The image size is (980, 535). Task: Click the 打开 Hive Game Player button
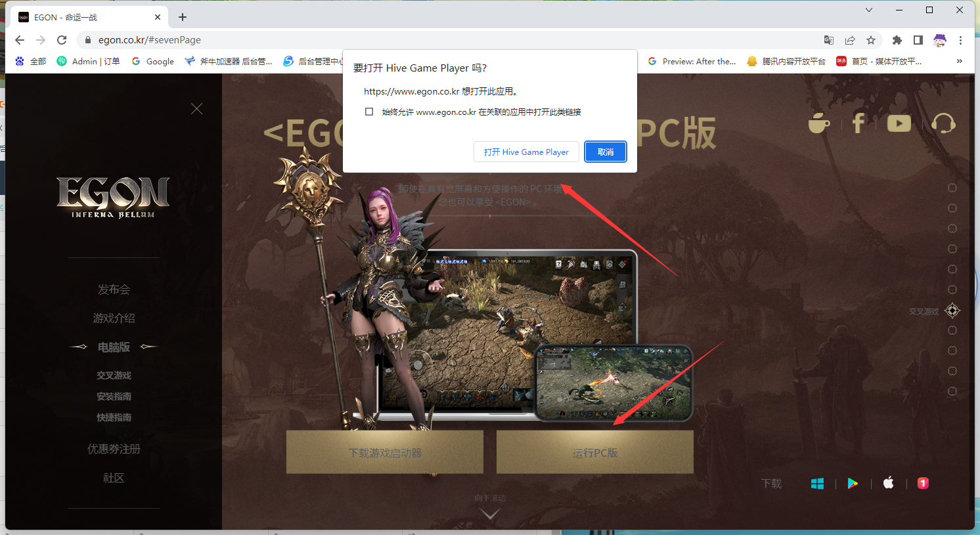(x=526, y=152)
